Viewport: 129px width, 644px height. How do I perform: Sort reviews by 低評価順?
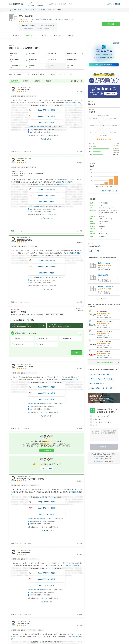coord(37,81)
